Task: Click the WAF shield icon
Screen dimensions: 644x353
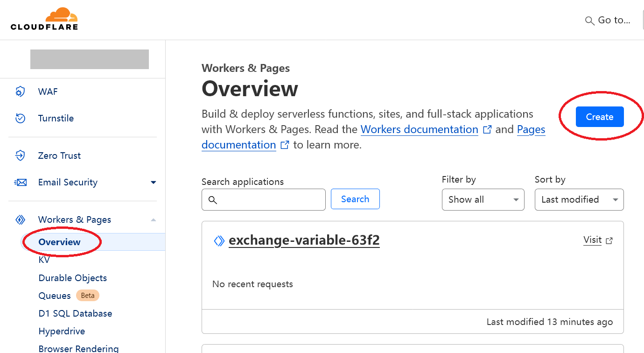Action: pos(20,92)
